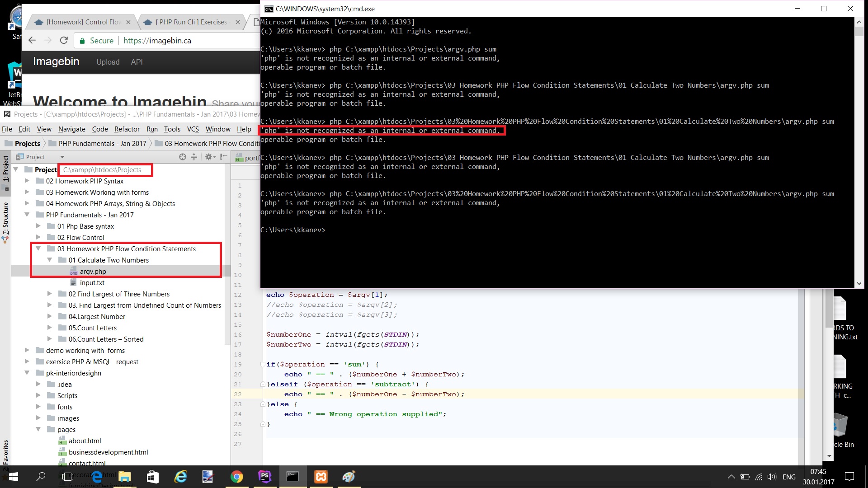Open PhpStorm from the taskbar
The height and width of the screenshot is (488, 868).
click(264, 476)
